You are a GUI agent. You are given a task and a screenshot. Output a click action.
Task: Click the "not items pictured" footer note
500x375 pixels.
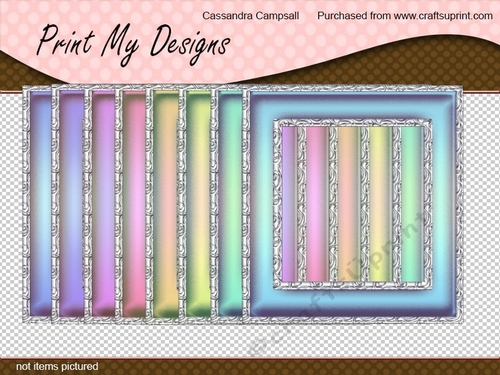point(57,366)
